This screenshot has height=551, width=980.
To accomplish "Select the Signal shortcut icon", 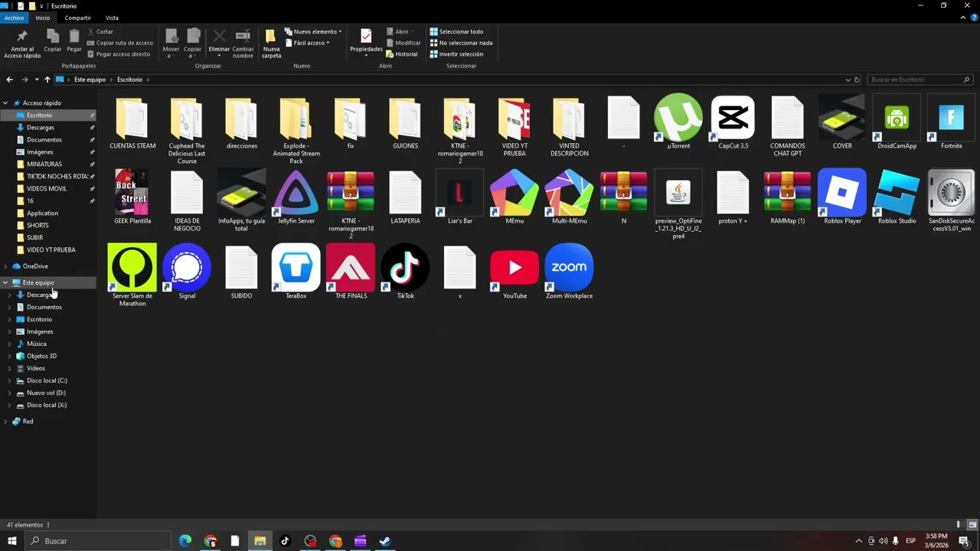I will (187, 268).
